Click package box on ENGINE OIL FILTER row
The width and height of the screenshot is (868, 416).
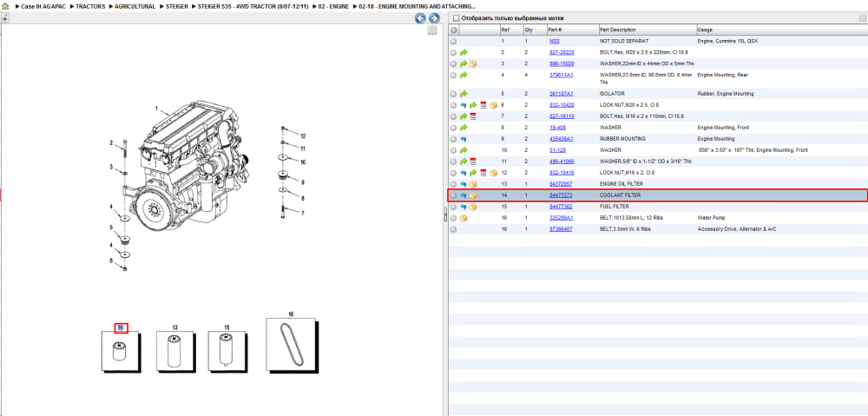(x=473, y=184)
